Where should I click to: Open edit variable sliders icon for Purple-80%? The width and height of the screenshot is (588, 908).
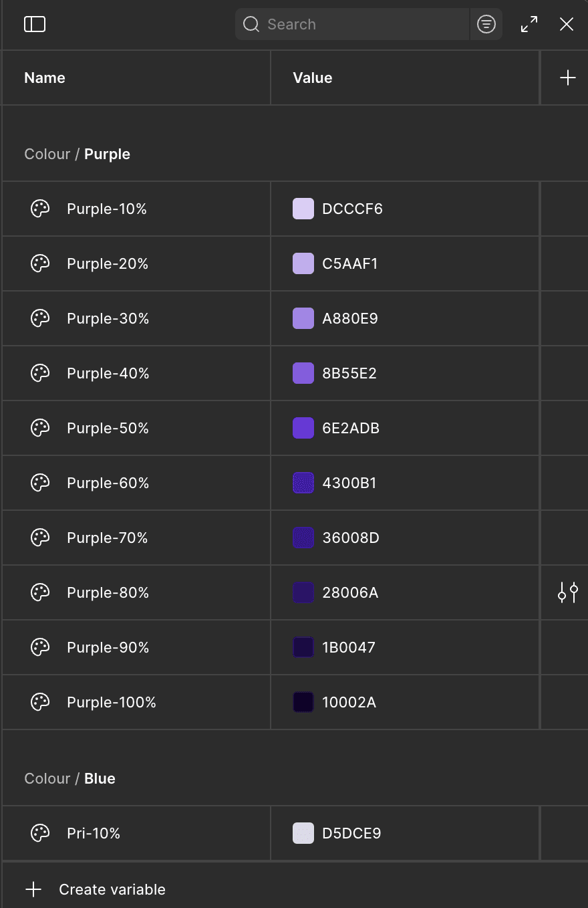tap(568, 592)
